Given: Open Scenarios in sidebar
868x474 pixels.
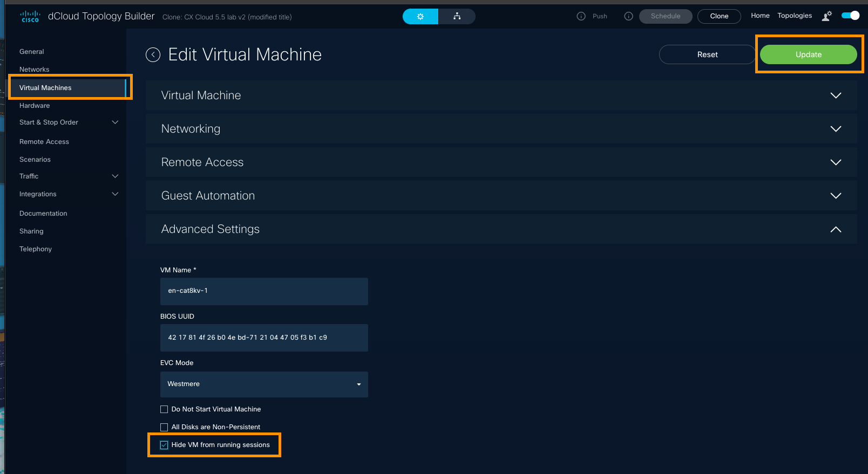Looking at the screenshot, I should click(x=35, y=160).
